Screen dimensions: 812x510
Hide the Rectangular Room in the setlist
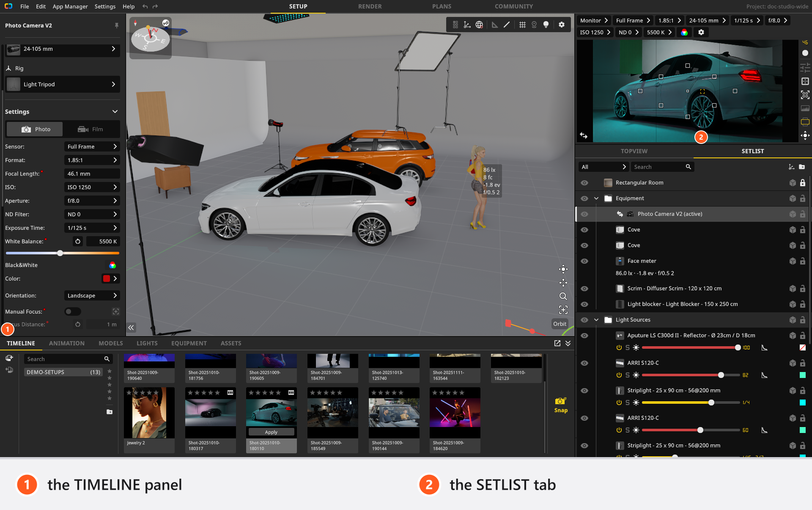[x=584, y=183]
